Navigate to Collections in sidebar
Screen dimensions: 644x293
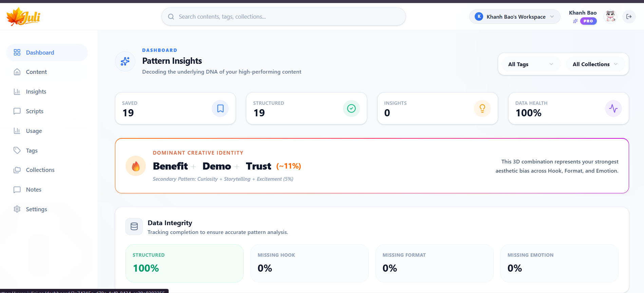point(40,170)
